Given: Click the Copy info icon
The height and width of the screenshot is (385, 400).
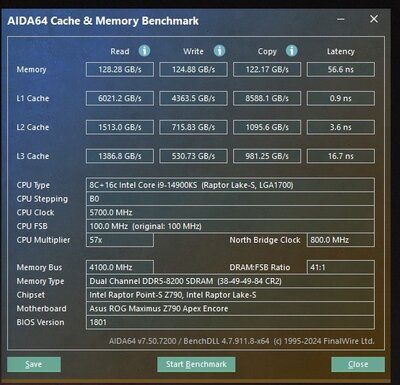Looking at the screenshot, I should [292, 51].
